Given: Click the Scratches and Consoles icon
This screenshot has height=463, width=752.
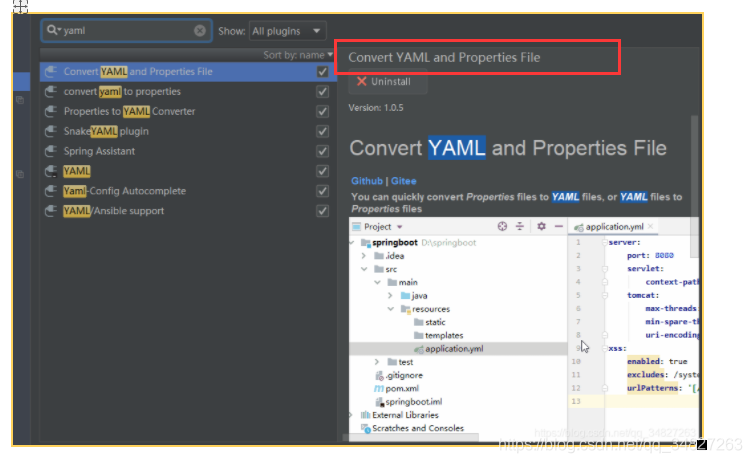Looking at the screenshot, I should (366, 428).
